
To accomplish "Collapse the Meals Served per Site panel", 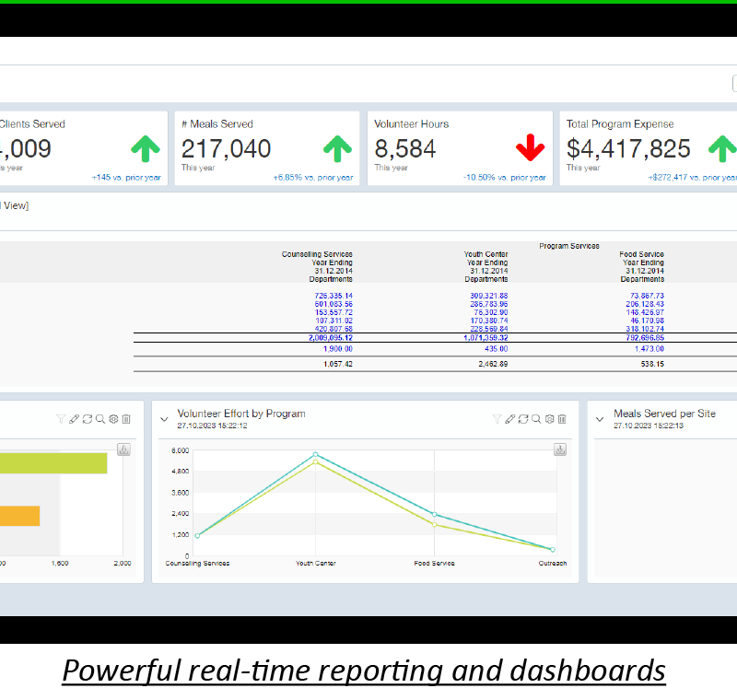I will pyautogui.click(x=600, y=417).
